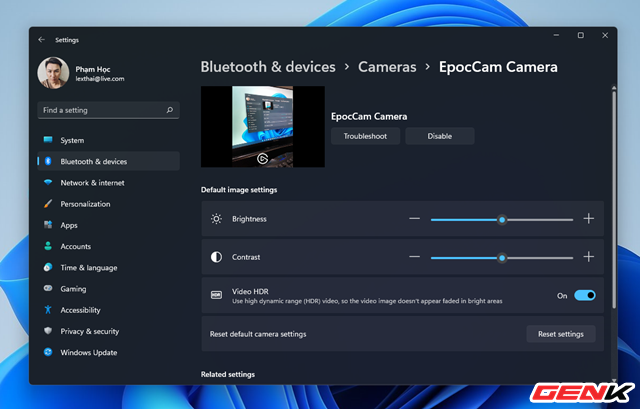Open Network & internet settings
Screen dimensions: 640x409
[108, 182]
